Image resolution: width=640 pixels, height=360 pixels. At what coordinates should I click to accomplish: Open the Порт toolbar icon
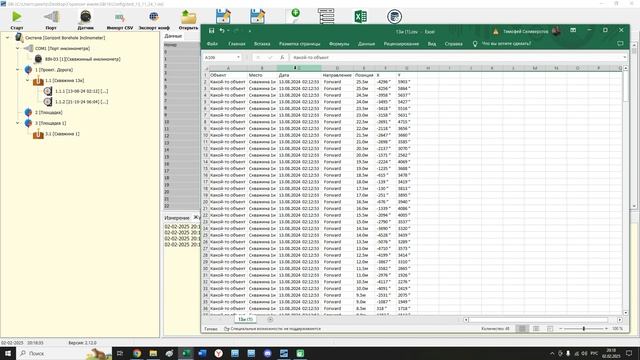51,16
